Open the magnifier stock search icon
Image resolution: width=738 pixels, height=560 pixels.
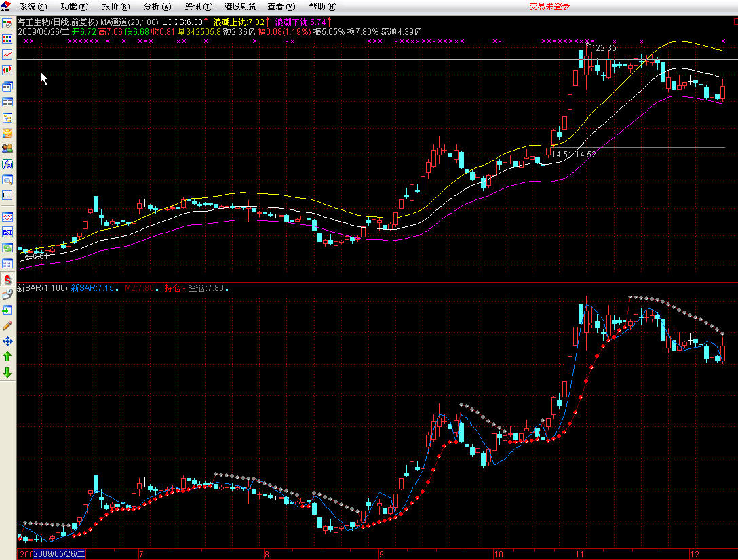pyautogui.click(x=7, y=180)
